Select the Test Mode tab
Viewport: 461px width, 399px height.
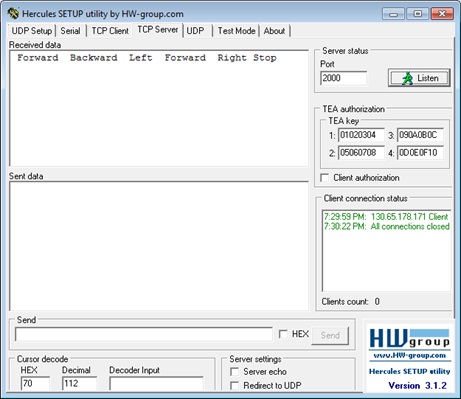(x=236, y=31)
